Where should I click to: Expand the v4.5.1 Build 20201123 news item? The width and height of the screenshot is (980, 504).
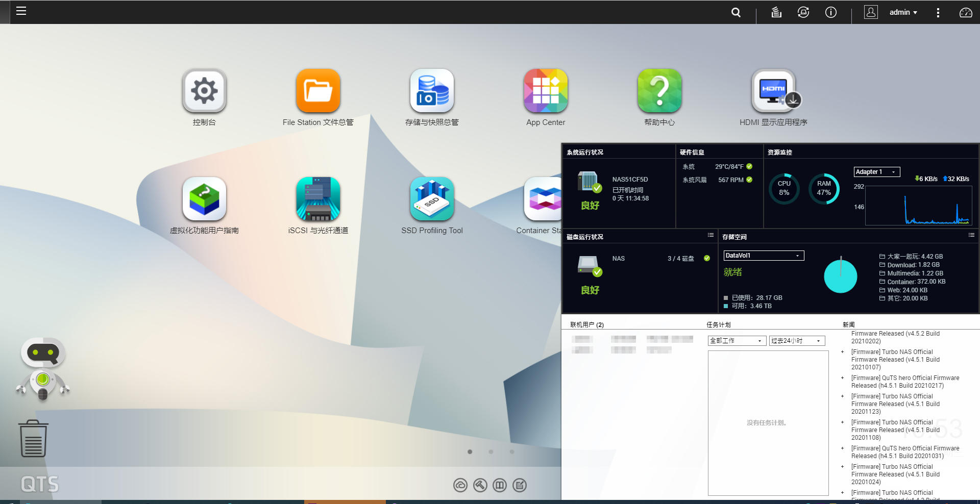pos(842,396)
